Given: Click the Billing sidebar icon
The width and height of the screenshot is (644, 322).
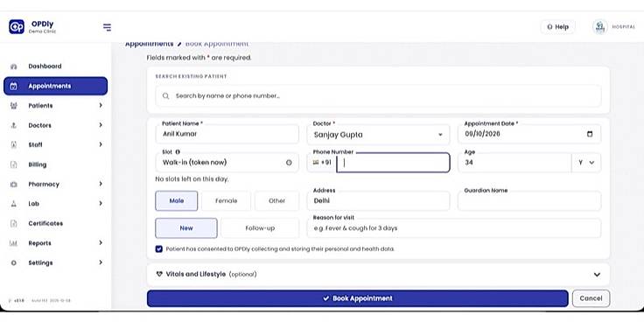Looking at the screenshot, I should [13, 164].
